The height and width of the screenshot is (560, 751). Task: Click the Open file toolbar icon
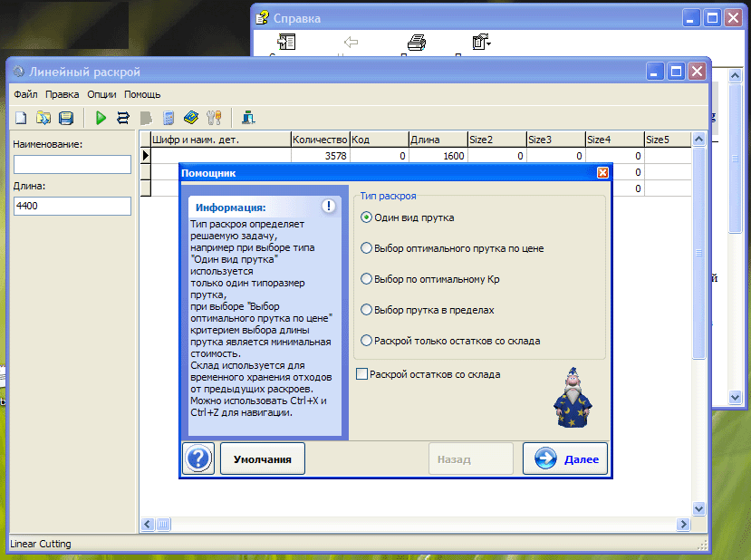coord(43,118)
